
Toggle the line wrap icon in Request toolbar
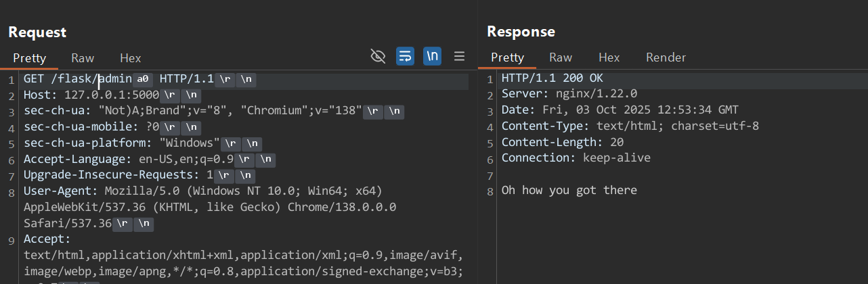click(x=405, y=56)
